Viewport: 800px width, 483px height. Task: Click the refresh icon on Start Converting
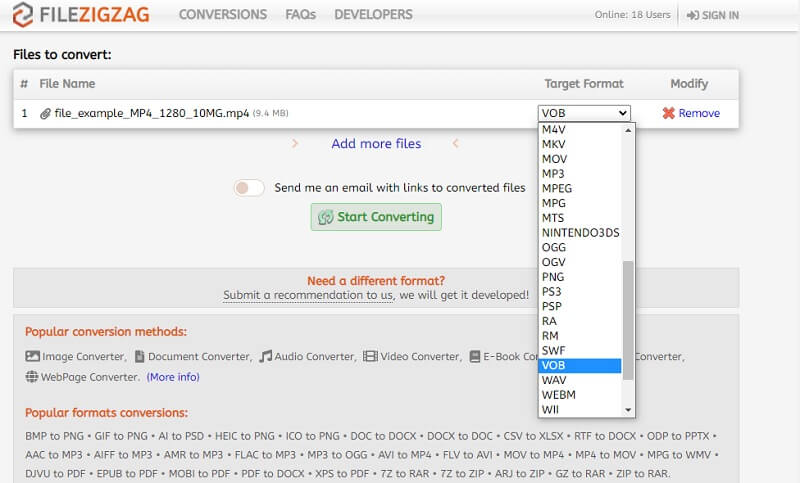point(325,217)
